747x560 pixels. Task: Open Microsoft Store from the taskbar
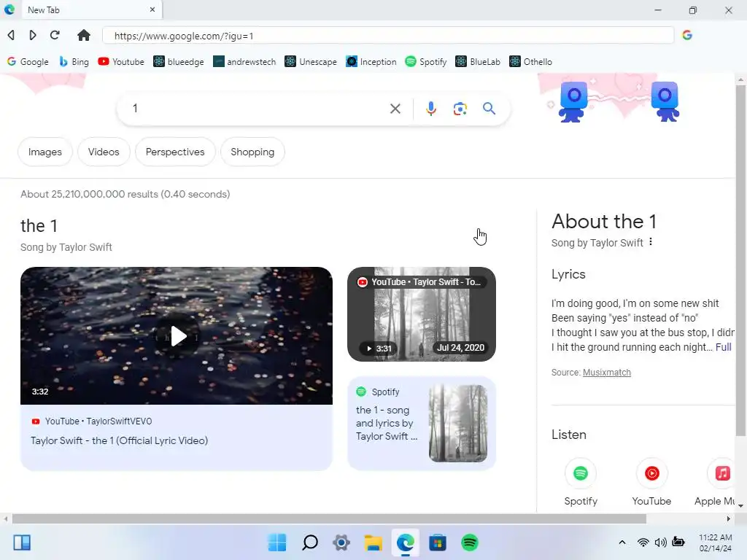click(438, 542)
